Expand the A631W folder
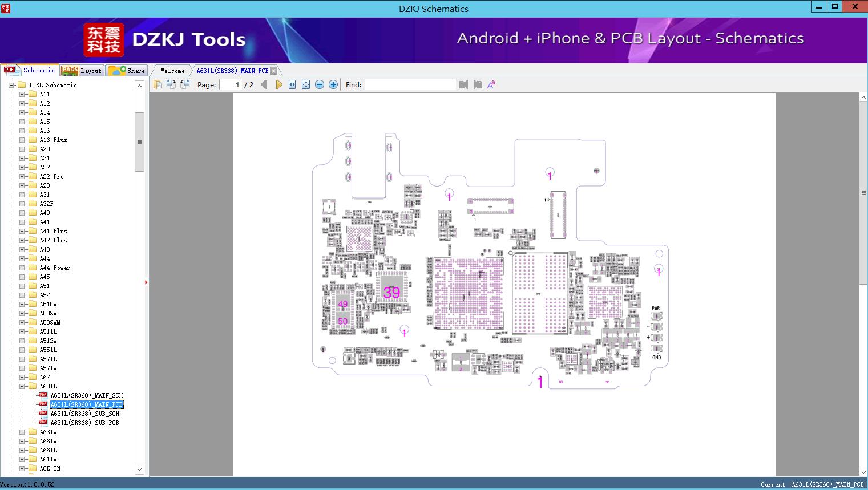 click(x=22, y=432)
